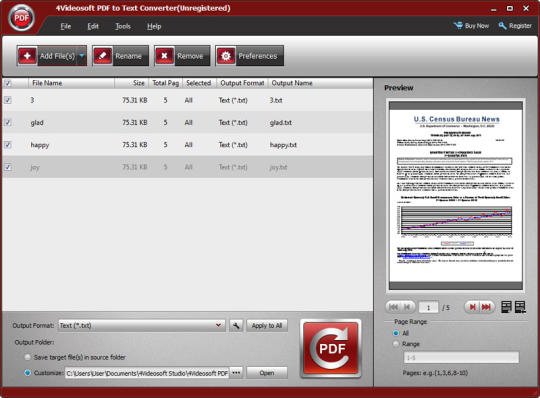The height and width of the screenshot is (398, 540).
Task: Open the Edit menu
Action: click(x=93, y=27)
